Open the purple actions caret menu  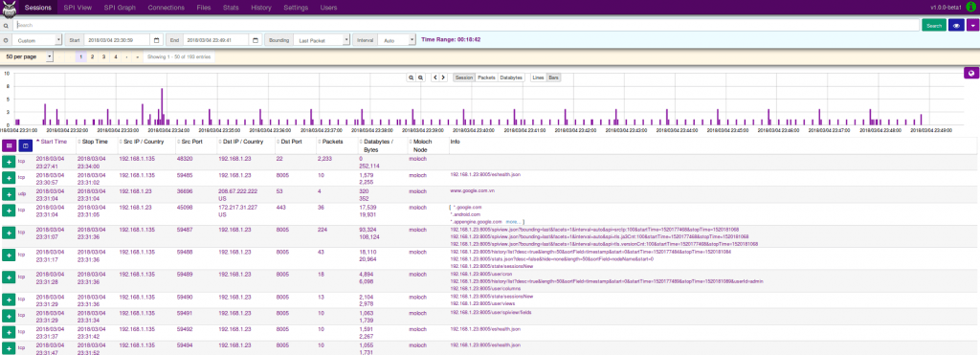(x=972, y=26)
